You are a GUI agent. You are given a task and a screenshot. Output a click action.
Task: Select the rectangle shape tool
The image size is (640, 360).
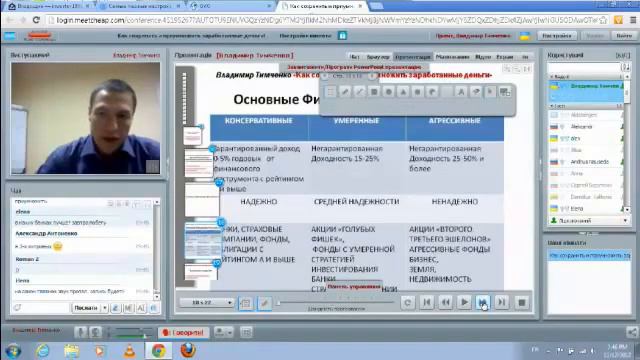(x=374, y=92)
